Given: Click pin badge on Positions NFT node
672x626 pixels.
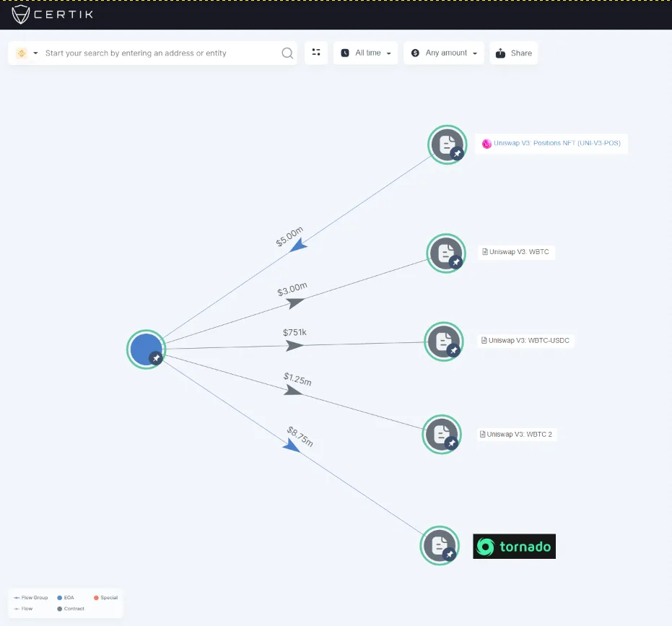Looking at the screenshot, I should [458, 153].
